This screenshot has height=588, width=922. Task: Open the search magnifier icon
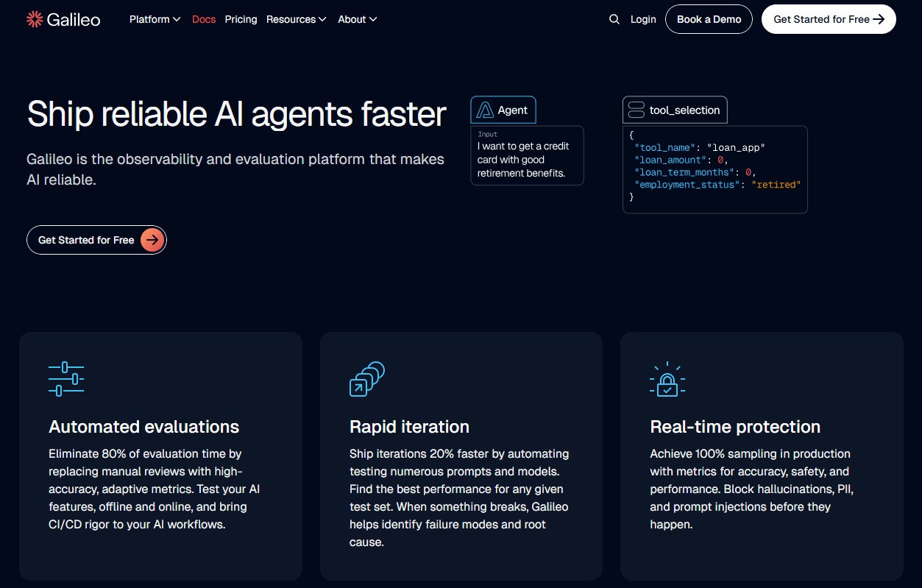coord(614,19)
